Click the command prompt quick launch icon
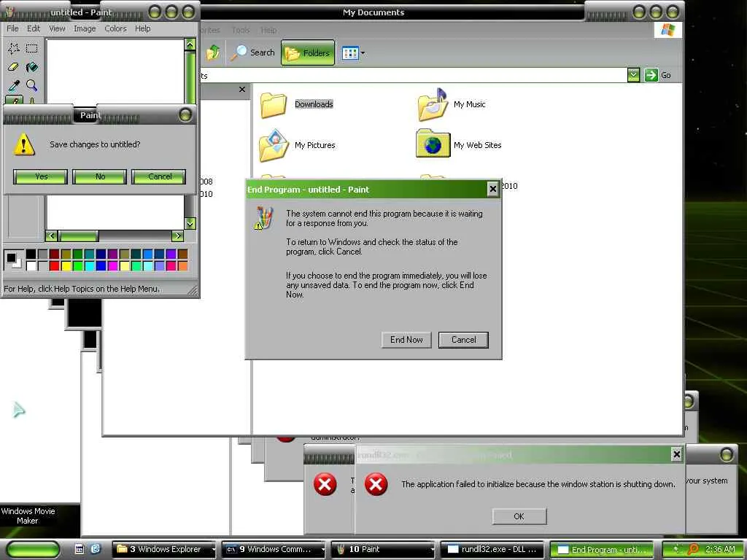The height and width of the screenshot is (560, 747). tap(80, 549)
